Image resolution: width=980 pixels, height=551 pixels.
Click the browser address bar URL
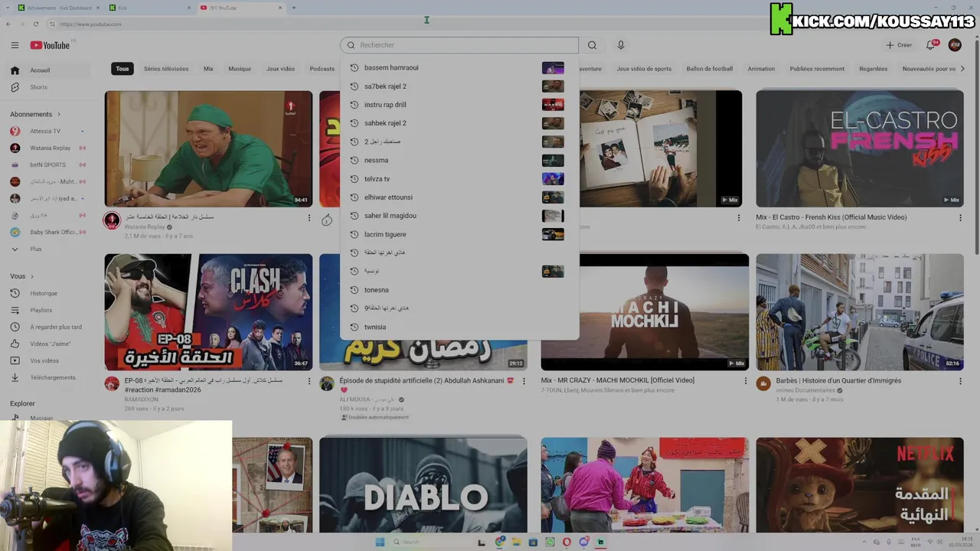pos(90,24)
